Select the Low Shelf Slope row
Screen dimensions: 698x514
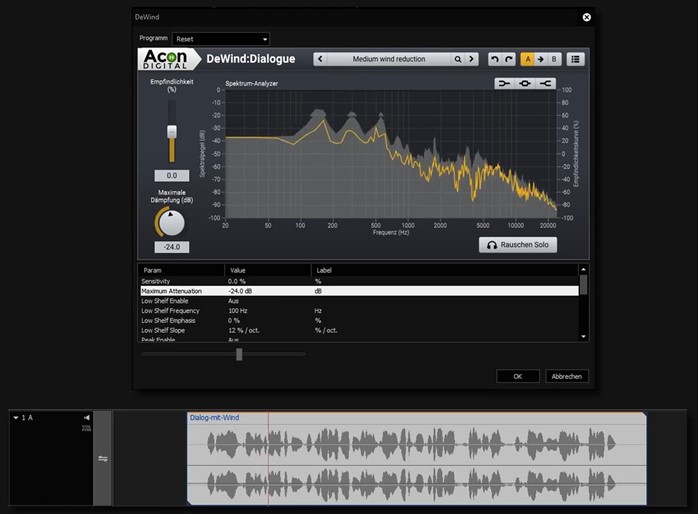pos(359,330)
